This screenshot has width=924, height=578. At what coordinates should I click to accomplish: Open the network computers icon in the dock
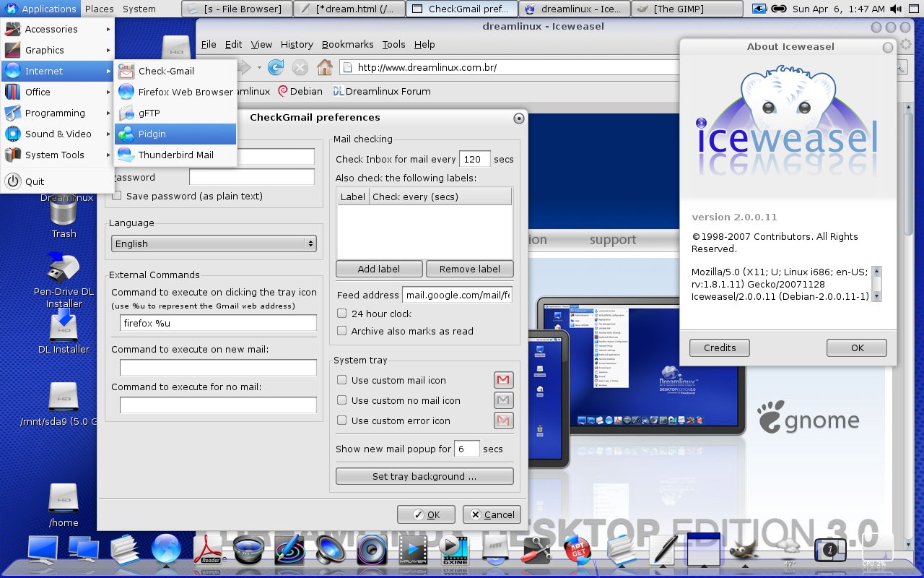[x=84, y=550]
